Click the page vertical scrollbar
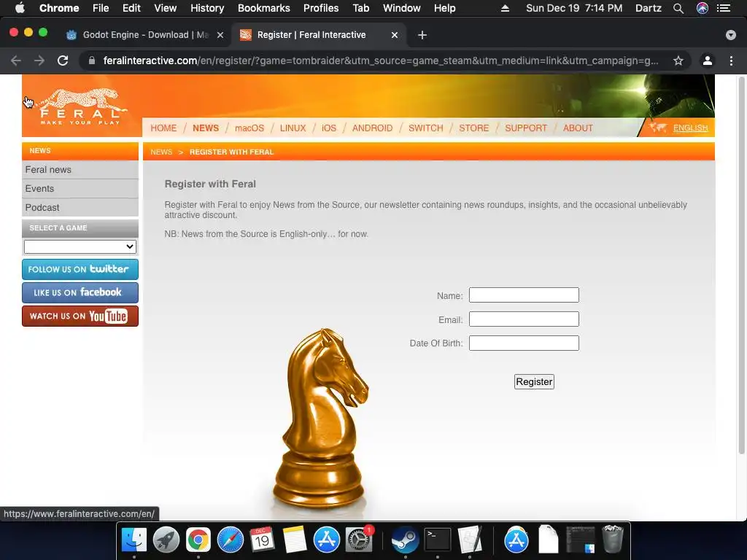Viewport: 747px width, 560px height. 742,265
